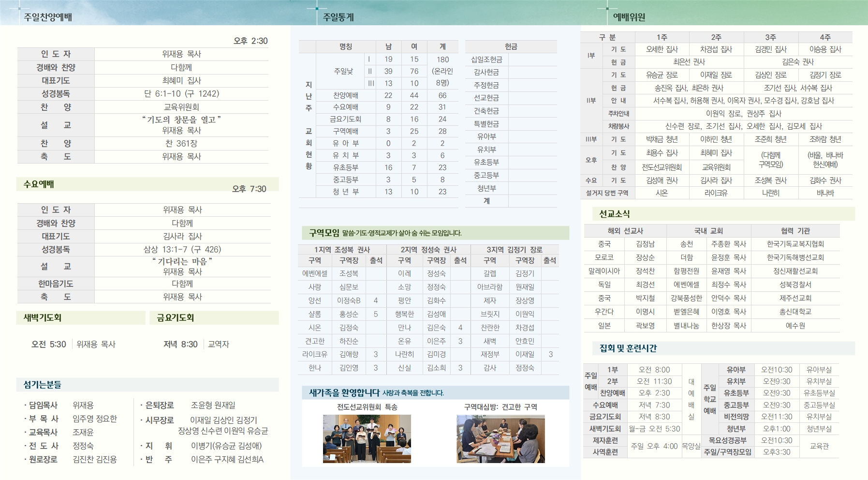Select the 원로장로 names 김진찬 김진용
Image resolution: width=868 pixels, height=480 pixels.
pos(95,459)
